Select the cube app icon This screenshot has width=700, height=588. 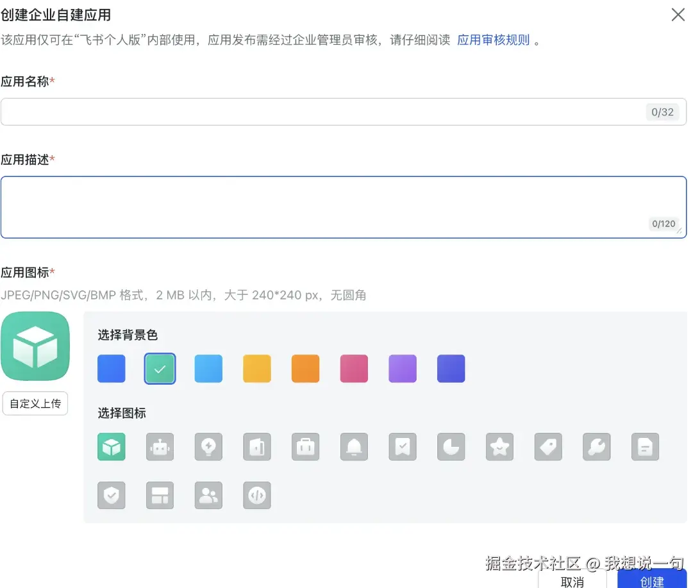[x=111, y=446]
